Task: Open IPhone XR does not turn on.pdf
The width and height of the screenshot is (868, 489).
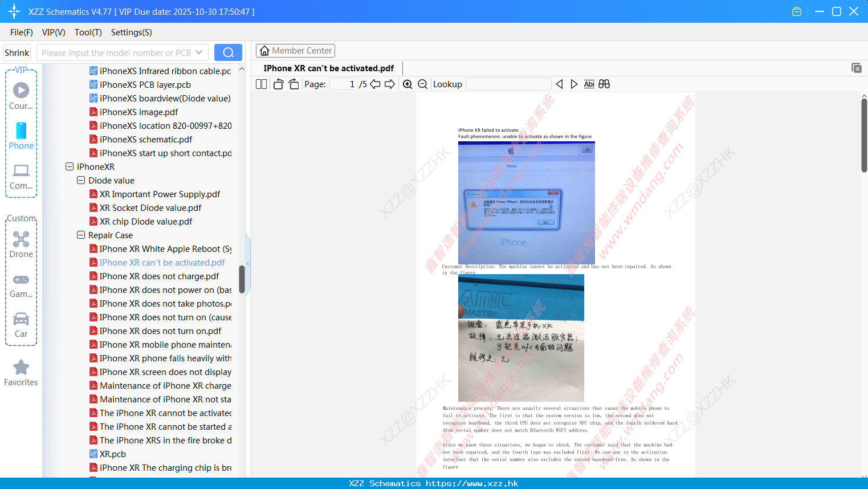Action: point(160,331)
